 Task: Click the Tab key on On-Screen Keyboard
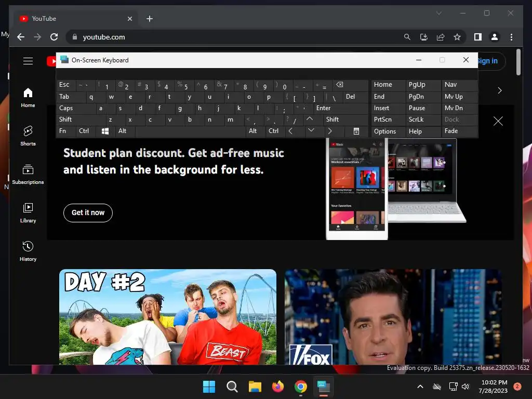[x=71, y=97]
